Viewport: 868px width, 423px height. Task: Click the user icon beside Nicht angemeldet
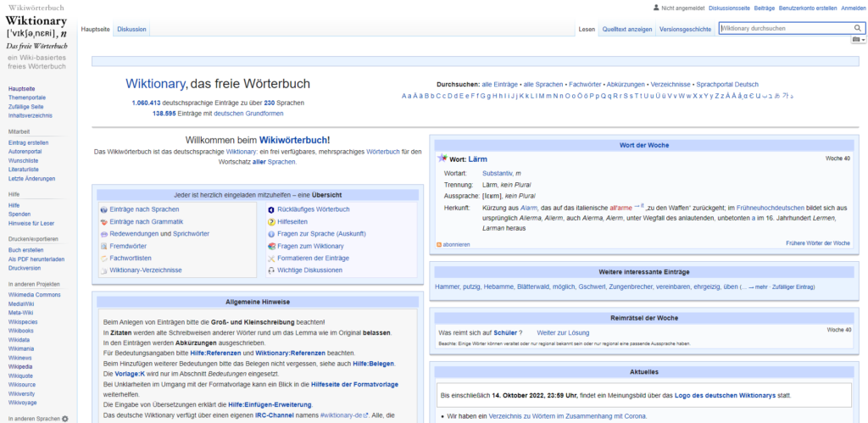[x=657, y=8]
